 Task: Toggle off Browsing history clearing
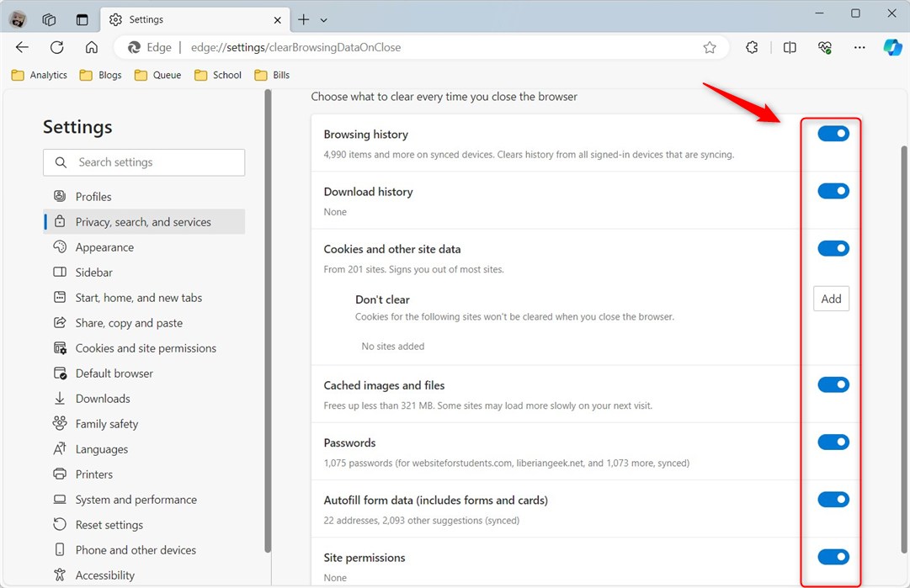tap(833, 134)
